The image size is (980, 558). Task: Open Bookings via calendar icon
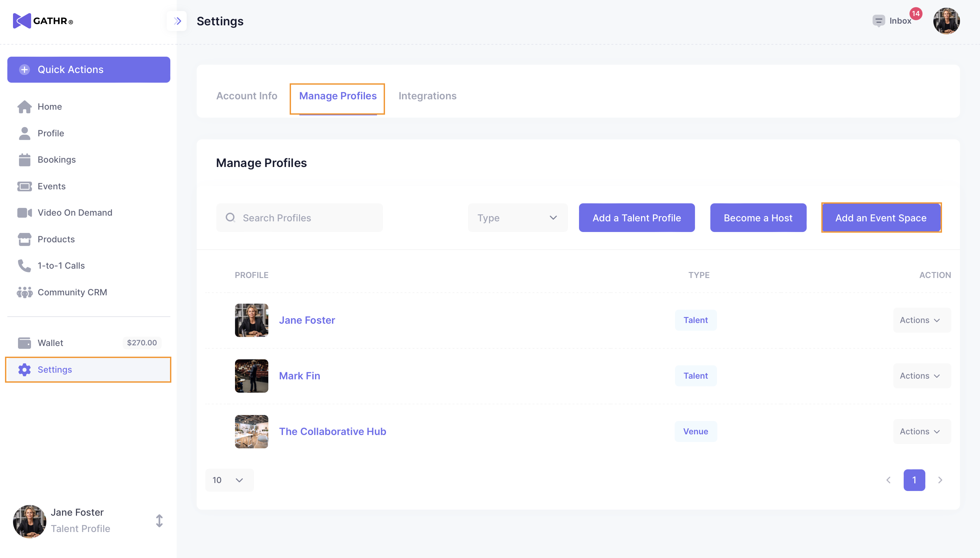pyautogui.click(x=25, y=160)
